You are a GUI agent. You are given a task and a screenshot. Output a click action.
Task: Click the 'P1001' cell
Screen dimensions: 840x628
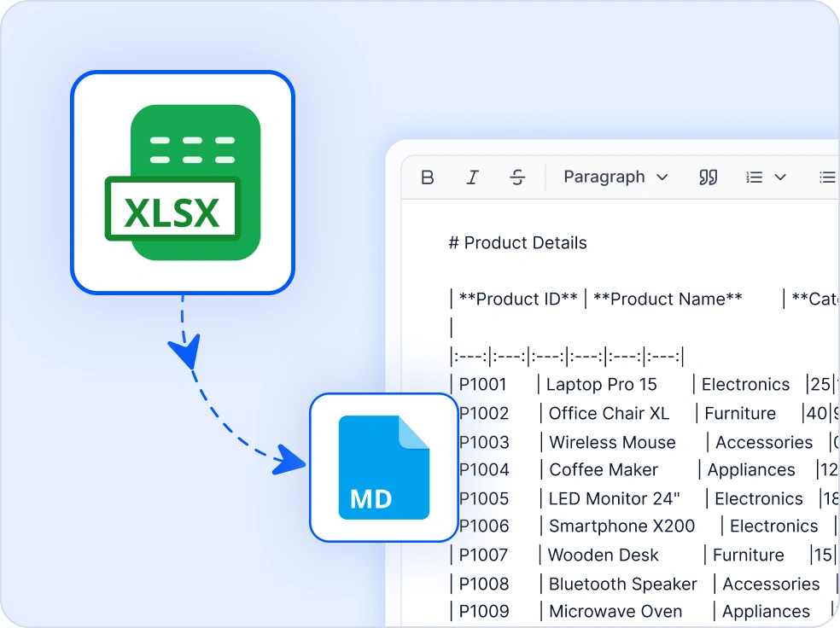(482, 385)
